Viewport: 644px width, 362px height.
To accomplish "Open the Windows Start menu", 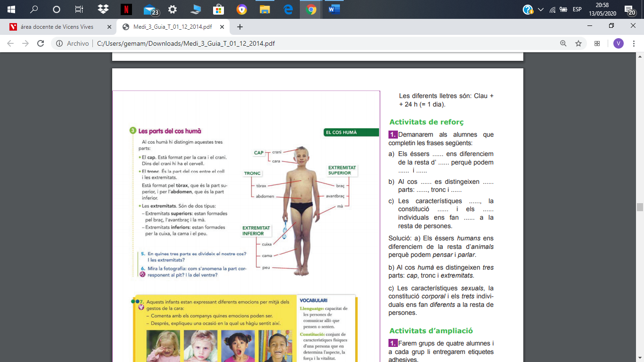I will pyautogui.click(x=11, y=9).
